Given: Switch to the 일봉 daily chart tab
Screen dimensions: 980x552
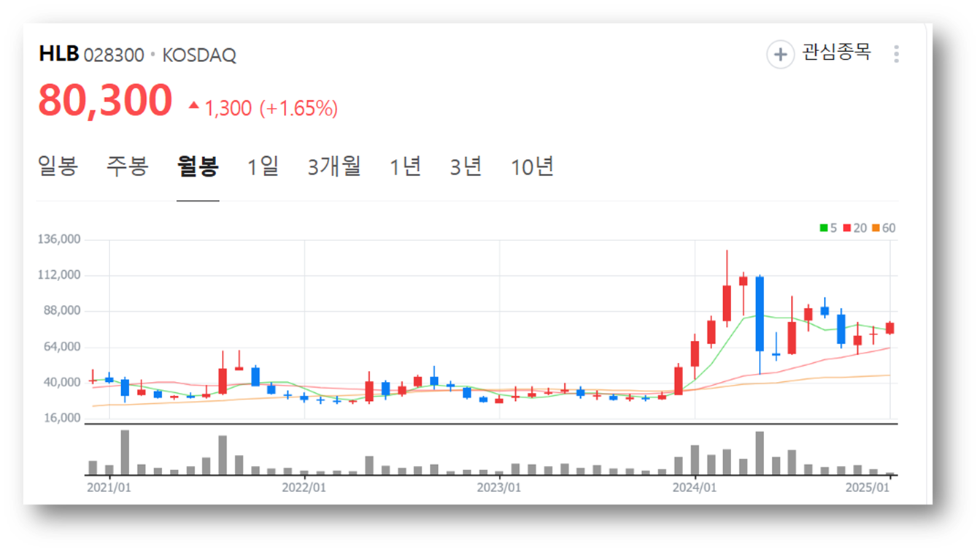Looking at the screenshot, I should [58, 166].
